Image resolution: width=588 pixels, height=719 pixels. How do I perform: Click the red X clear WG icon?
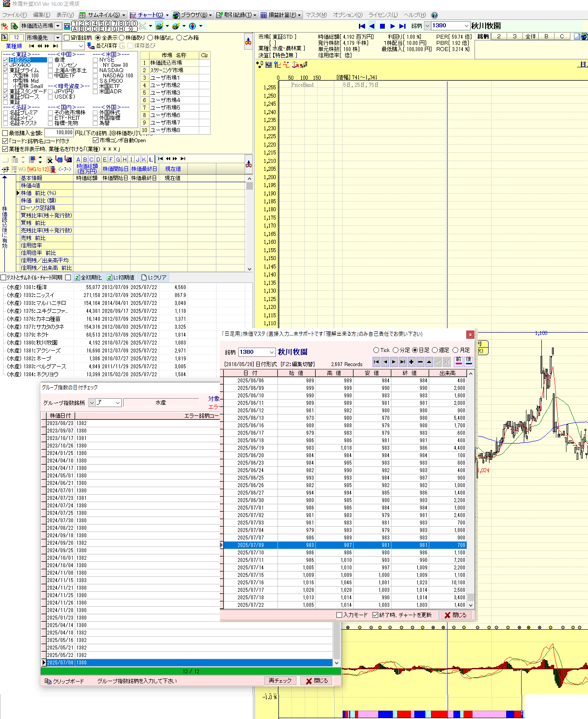tap(53, 169)
